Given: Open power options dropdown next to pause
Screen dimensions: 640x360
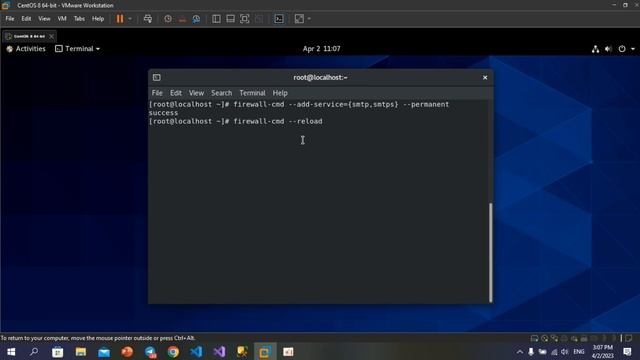Looking at the screenshot, I should tap(130, 19).
